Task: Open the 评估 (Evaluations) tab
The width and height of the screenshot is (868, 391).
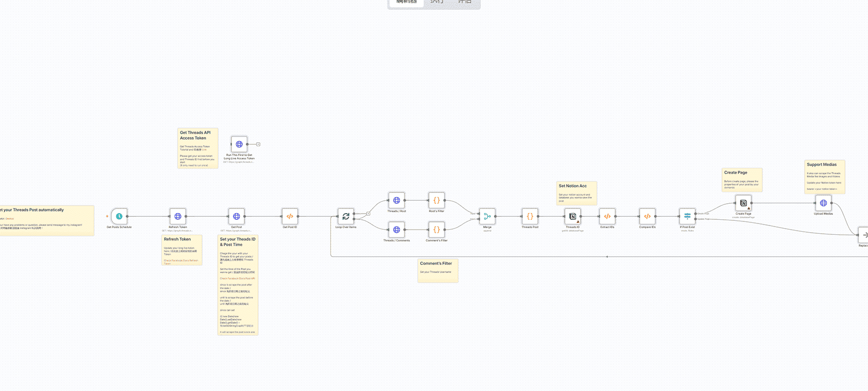Action: (464, 3)
